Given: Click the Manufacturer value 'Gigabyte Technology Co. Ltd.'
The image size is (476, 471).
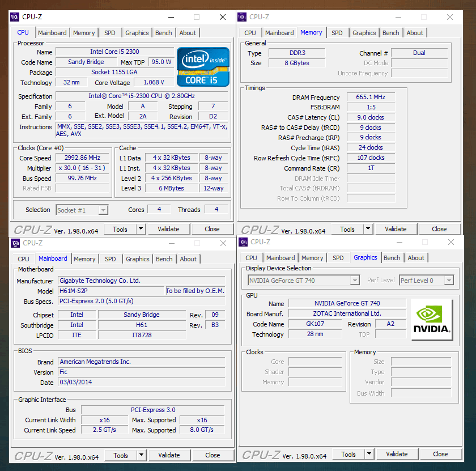Looking at the screenshot, I should coord(142,281).
